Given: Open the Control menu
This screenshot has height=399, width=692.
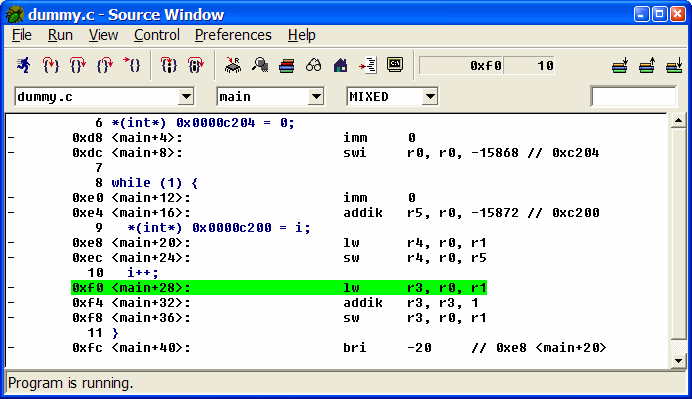Looking at the screenshot, I should point(157,35).
